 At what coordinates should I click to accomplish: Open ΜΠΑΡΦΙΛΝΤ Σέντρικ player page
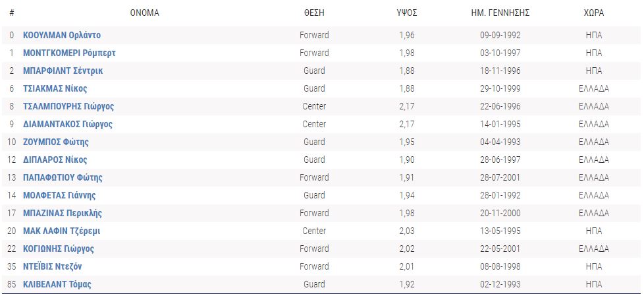pos(63,71)
